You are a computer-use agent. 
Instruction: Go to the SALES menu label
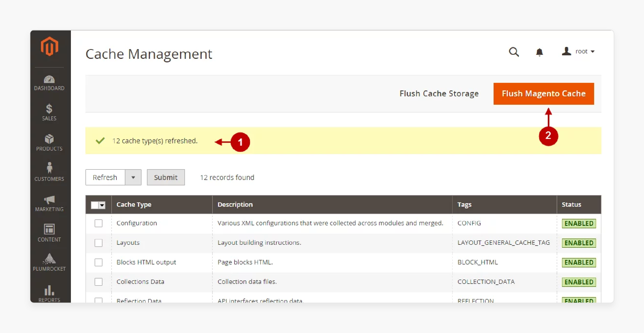[x=49, y=118]
